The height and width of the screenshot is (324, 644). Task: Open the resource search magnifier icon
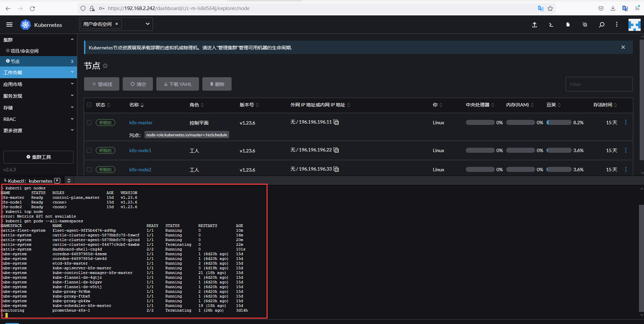pyautogui.click(x=602, y=25)
